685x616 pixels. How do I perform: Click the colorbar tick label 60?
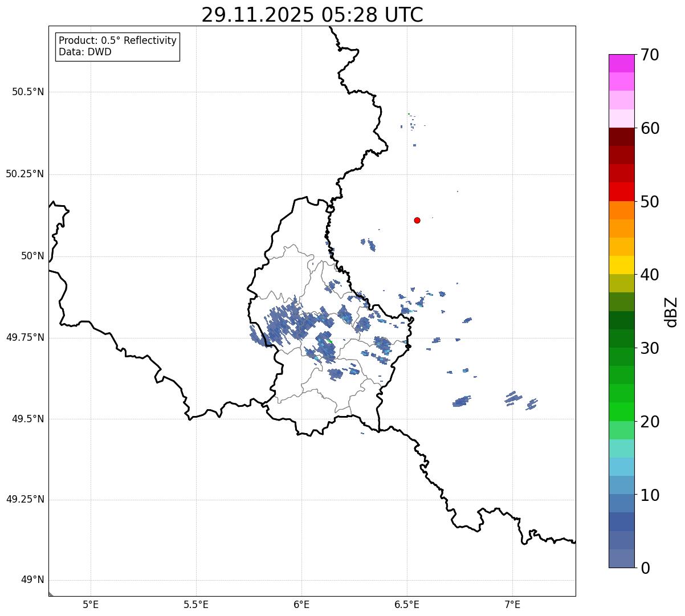click(650, 128)
